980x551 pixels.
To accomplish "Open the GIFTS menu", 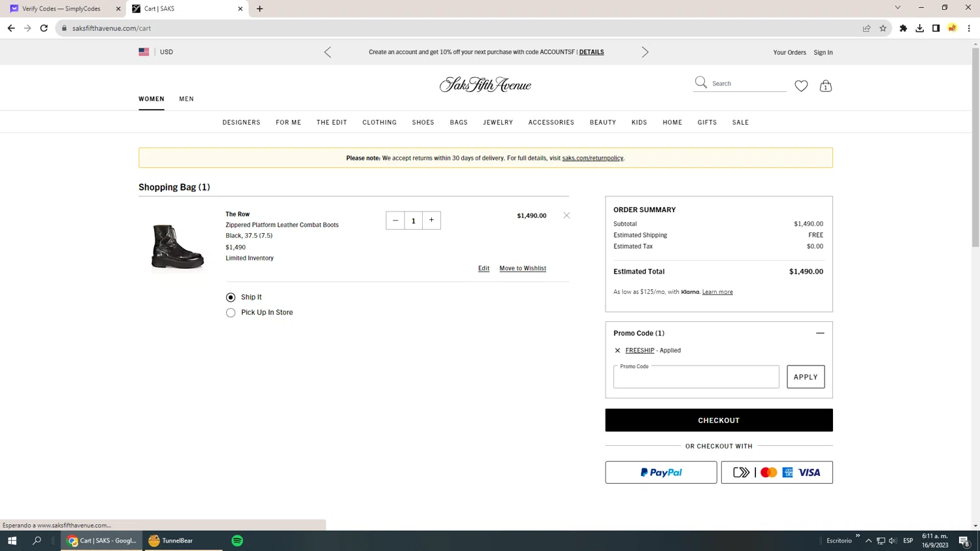I will click(707, 122).
